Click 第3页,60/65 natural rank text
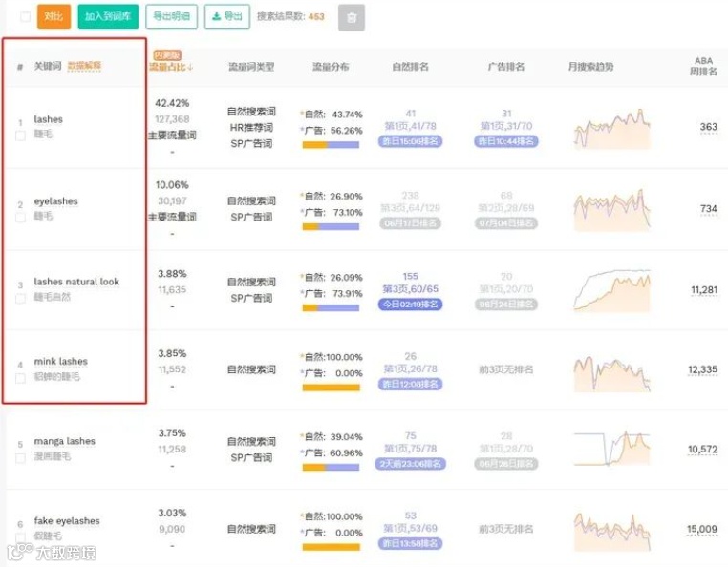The width and height of the screenshot is (728, 567). click(410, 288)
